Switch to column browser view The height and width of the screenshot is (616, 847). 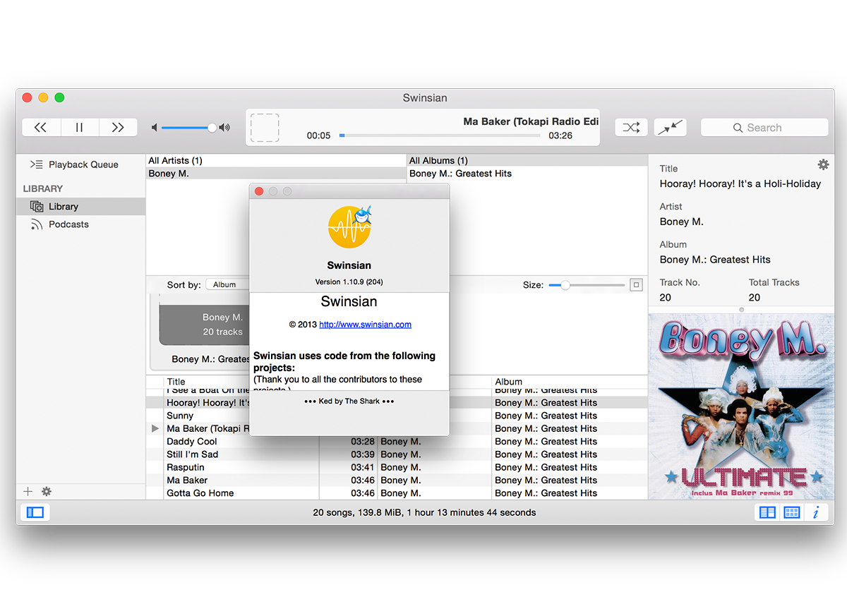[x=767, y=513]
